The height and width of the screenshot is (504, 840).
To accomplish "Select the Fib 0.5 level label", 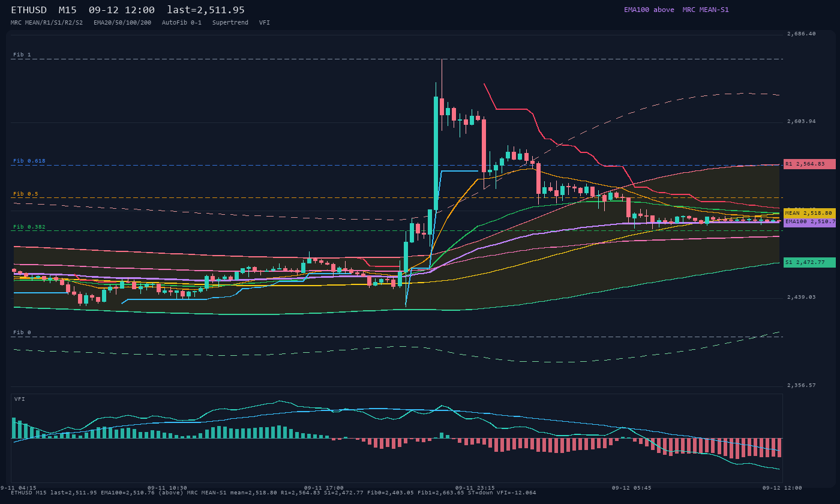I will point(26,194).
